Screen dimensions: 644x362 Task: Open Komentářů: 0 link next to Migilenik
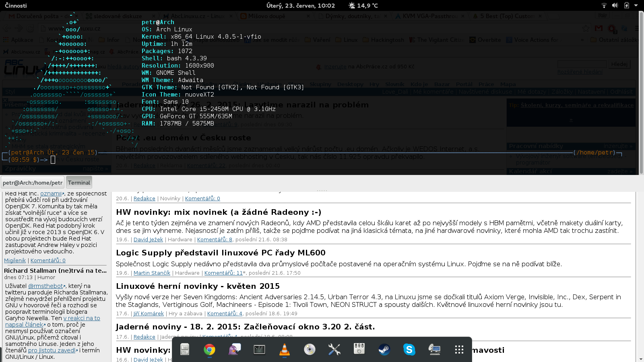click(x=48, y=261)
